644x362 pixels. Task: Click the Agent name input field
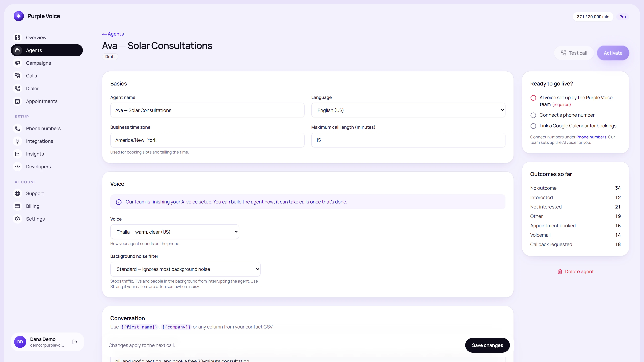click(207, 110)
